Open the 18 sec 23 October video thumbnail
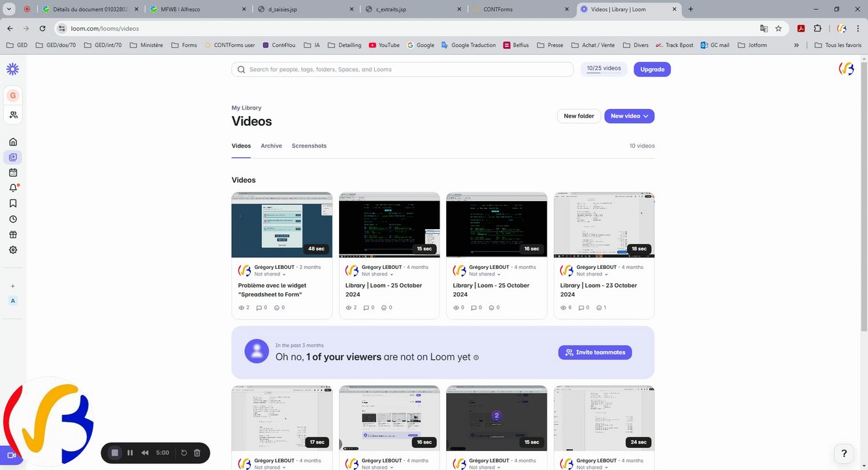The image size is (868, 470). [604, 225]
